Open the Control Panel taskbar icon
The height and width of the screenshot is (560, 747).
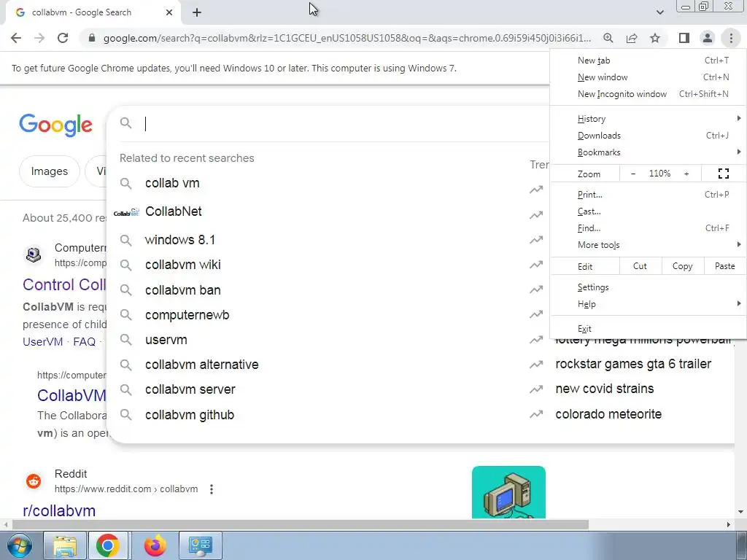click(200, 545)
